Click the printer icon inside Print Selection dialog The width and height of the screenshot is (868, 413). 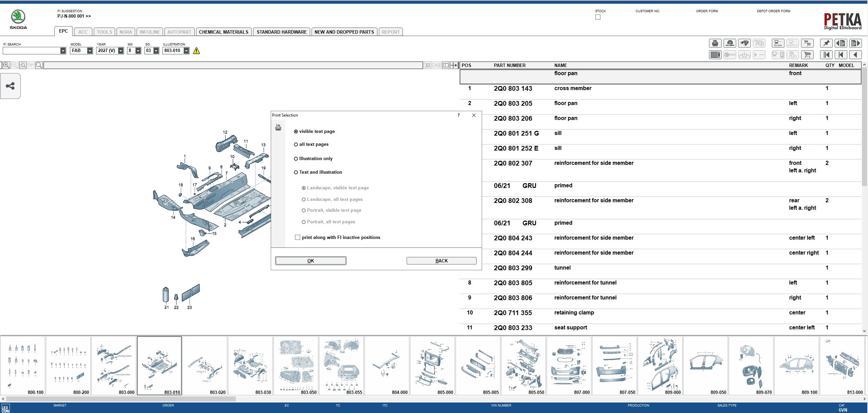point(278,127)
